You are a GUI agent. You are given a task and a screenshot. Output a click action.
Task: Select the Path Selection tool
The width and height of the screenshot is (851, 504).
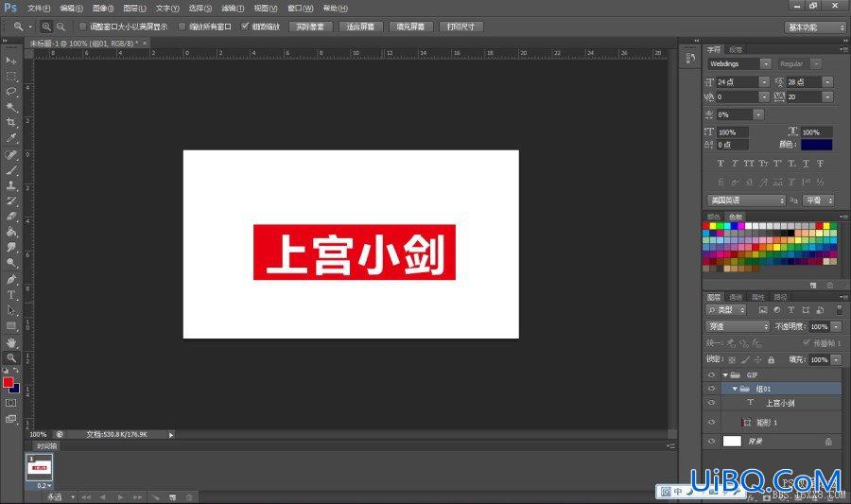pos(10,311)
